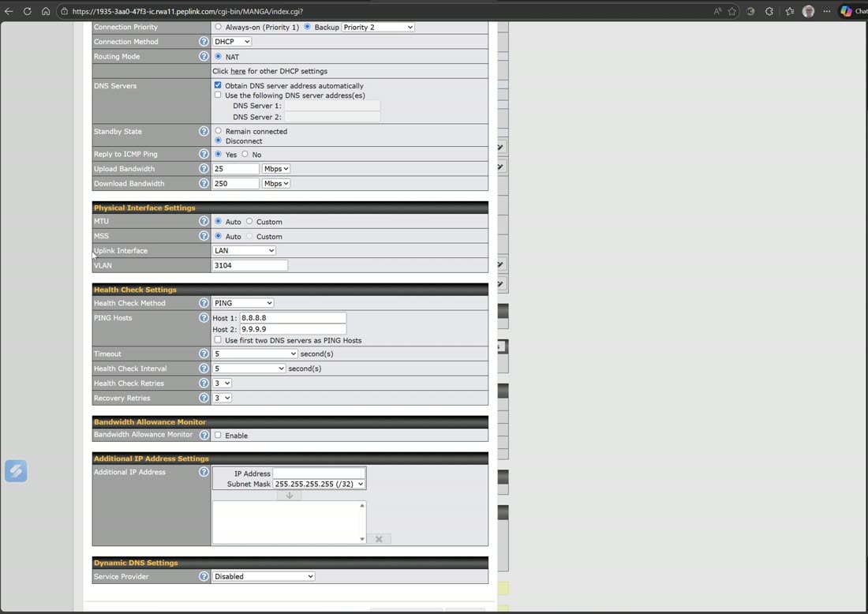Screen dimensions: 868x614
Task: Open the Timeout seconds dropdown
Action: point(255,354)
